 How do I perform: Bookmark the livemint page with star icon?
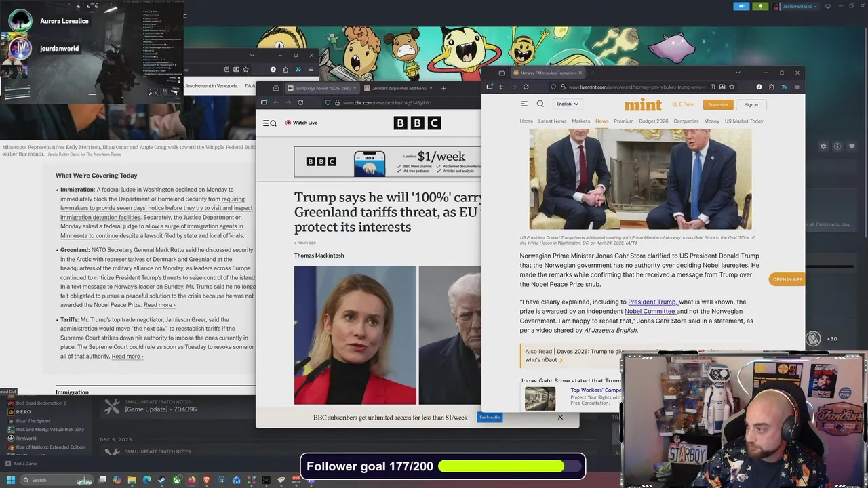click(x=732, y=87)
